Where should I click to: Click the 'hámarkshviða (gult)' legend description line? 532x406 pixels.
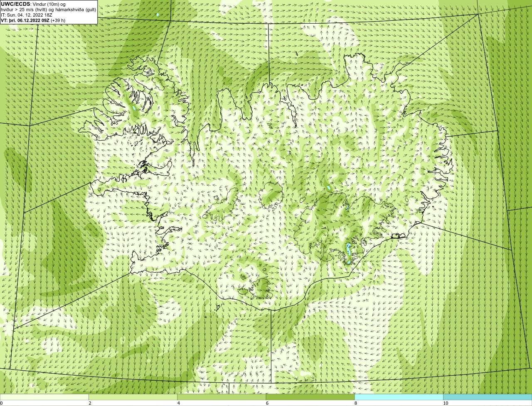point(49,10)
